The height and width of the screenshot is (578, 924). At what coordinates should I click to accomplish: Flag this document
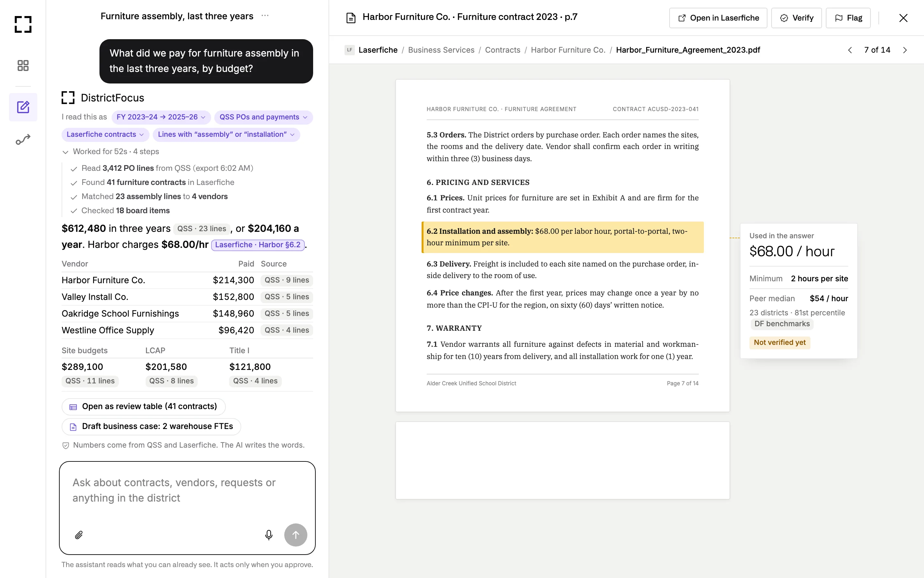pyautogui.click(x=848, y=18)
